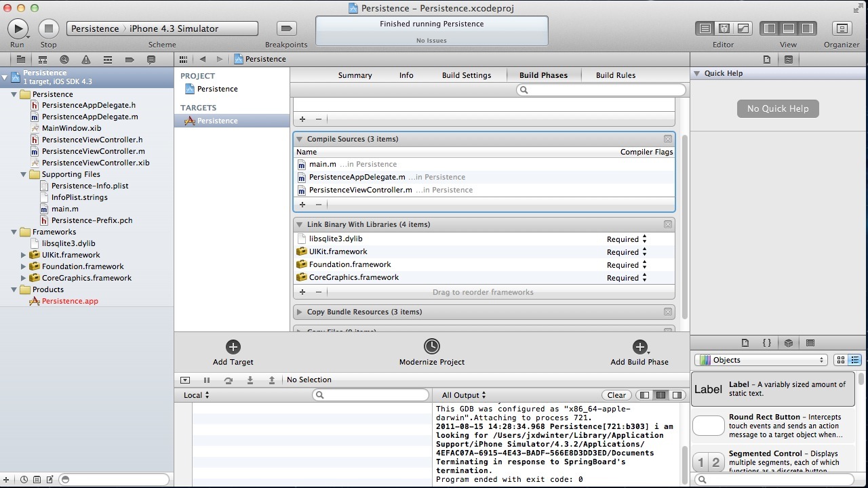868x488 pixels.
Task: Switch library to icon grid view
Action: pos(841,360)
